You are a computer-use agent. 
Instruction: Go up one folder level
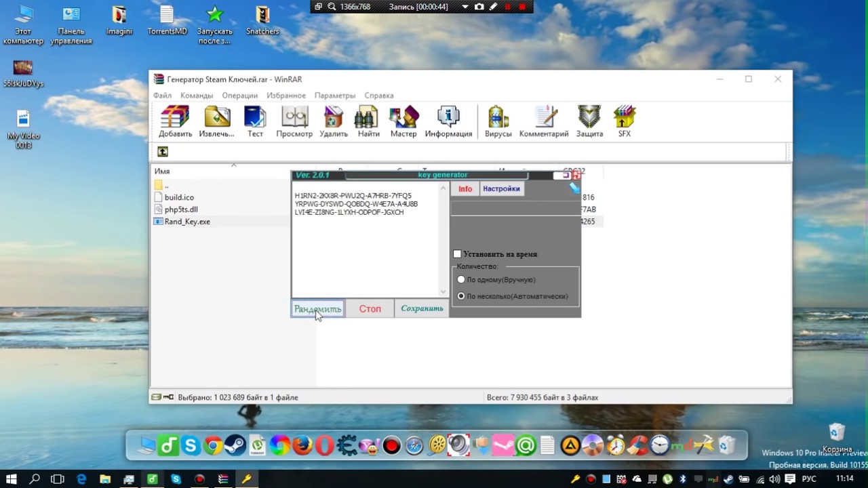(163, 152)
